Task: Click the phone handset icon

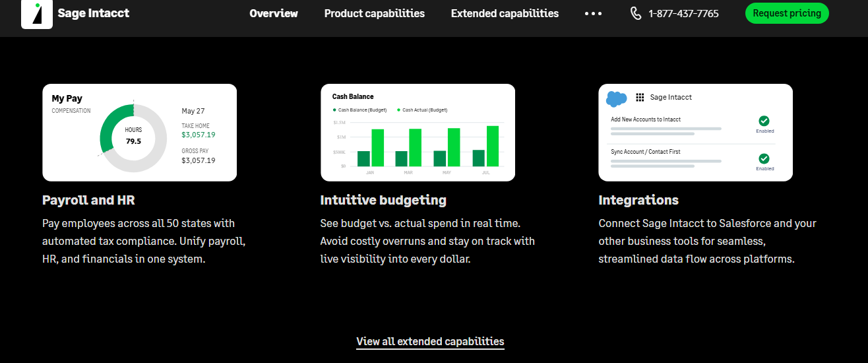Action: point(636,13)
